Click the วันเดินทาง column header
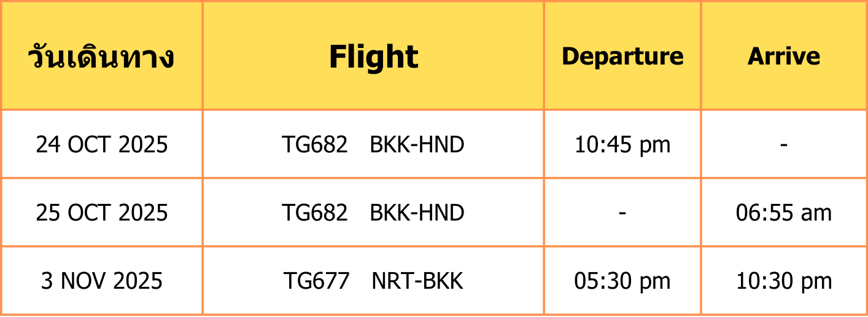Screen dimensions: 868x317 (101, 57)
